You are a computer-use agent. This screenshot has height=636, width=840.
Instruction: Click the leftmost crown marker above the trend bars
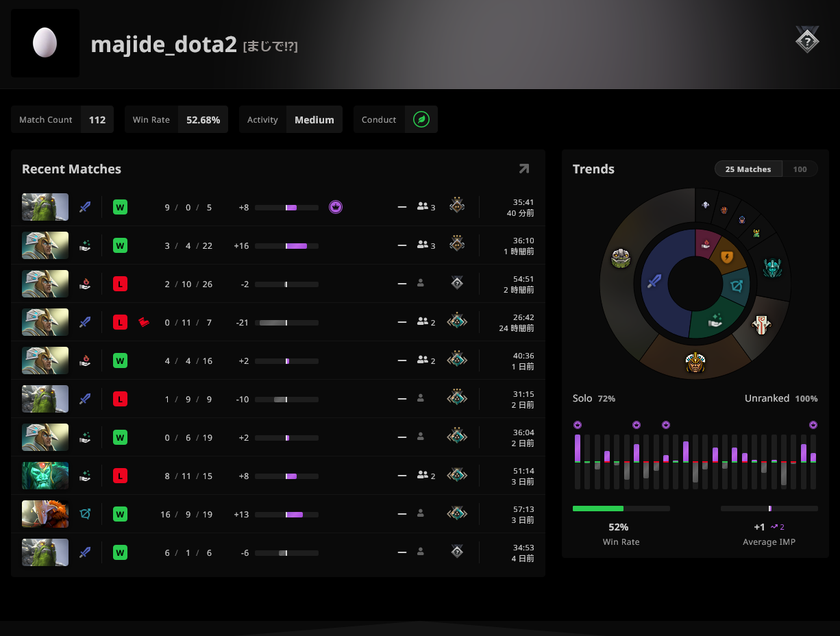[578, 425]
